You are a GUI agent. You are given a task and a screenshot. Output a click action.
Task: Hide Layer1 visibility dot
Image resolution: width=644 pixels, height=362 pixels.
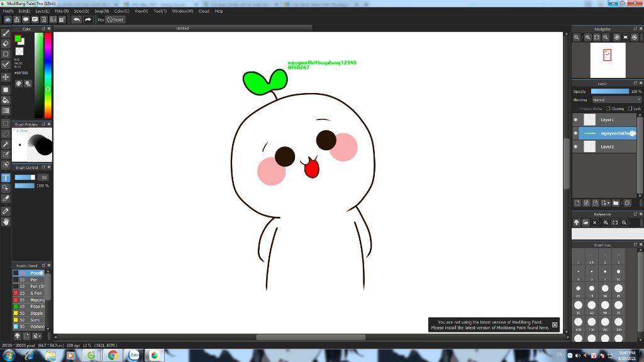tap(575, 120)
